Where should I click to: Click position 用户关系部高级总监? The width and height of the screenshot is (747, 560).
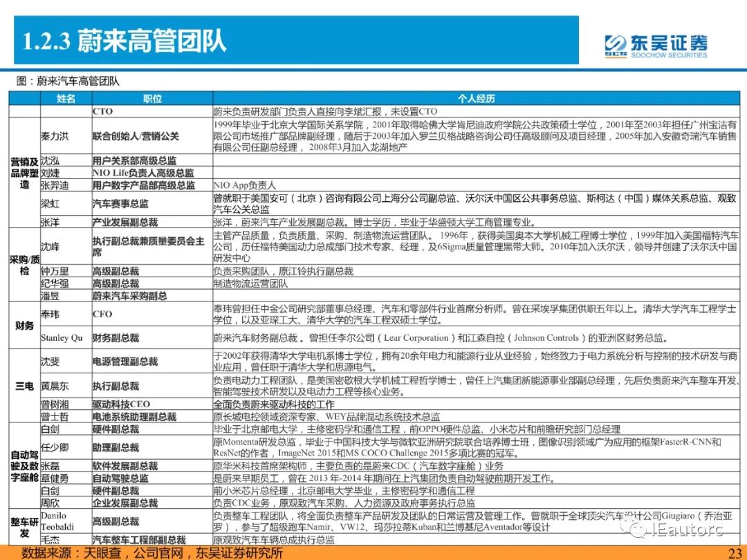coord(152,160)
